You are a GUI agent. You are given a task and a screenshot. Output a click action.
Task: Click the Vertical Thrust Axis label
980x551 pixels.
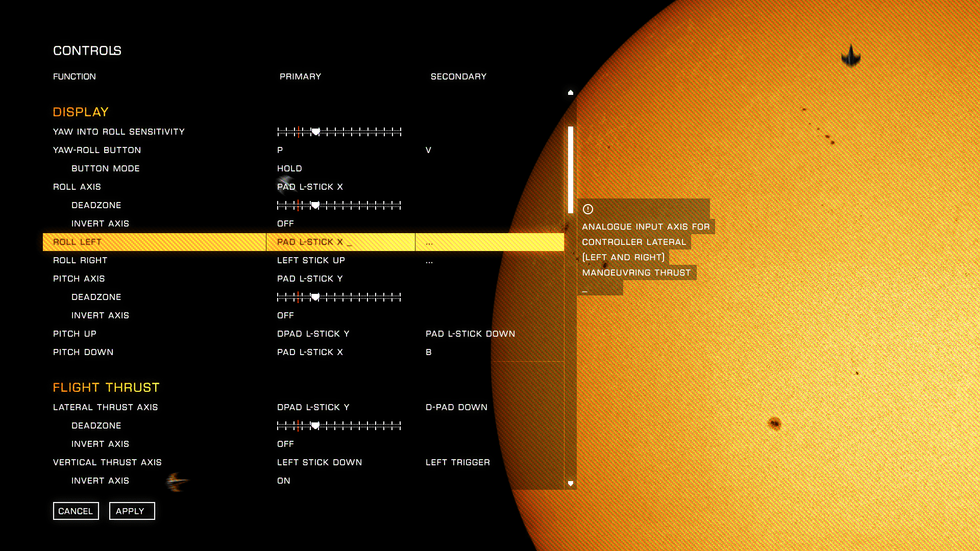[107, 462]
